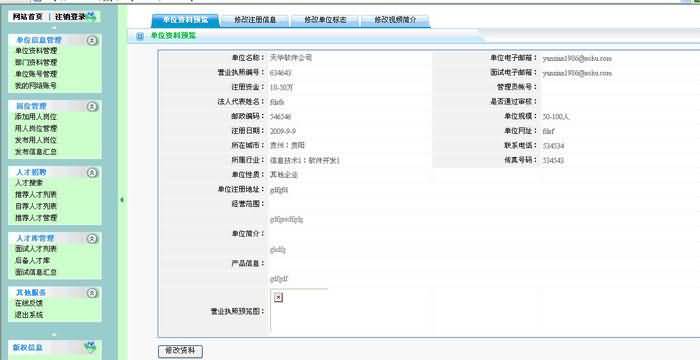This screenshot has width=700, height=360.
Task: Click the 注册日期 value 2009-9-9
Action: click(283, 131)
